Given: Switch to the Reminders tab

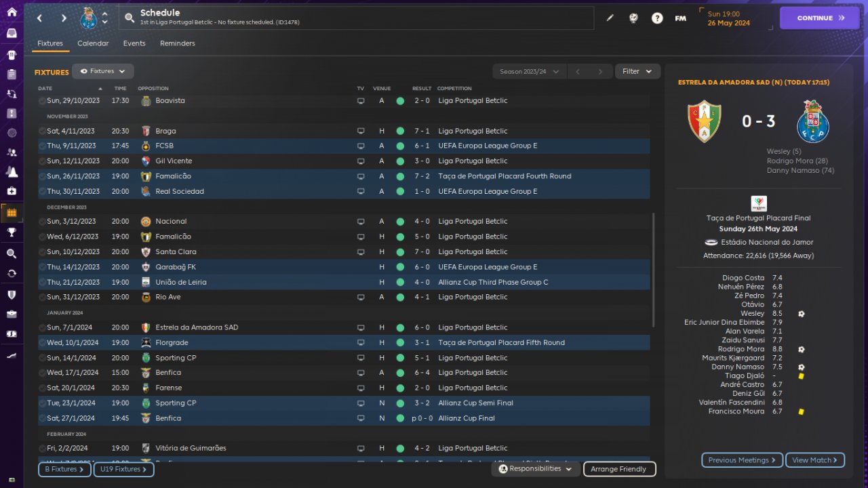Looking at the screenshot, I should pos(178,43).
